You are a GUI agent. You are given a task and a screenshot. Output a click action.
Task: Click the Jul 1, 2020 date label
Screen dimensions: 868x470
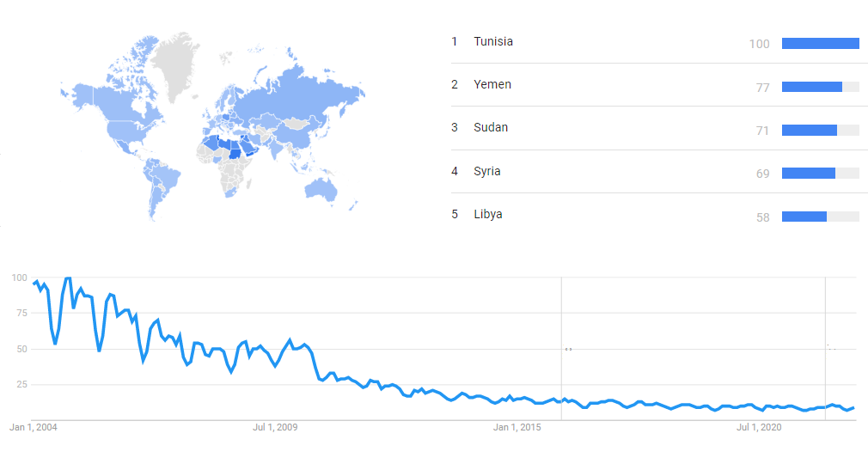tap(759, 427)
